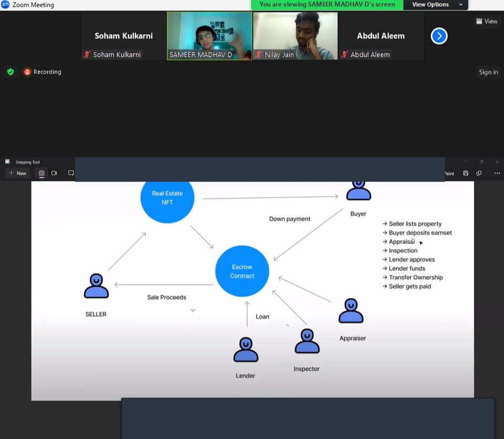
Task: Open the View Options dropdown
Action: [x=436, y=5]
